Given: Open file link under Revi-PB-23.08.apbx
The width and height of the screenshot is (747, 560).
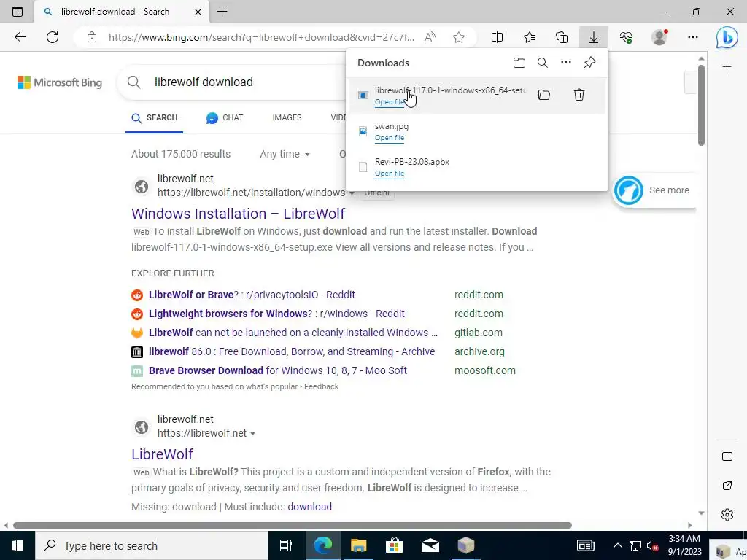Looking at the screenshot, I should [x=390, y=174].
